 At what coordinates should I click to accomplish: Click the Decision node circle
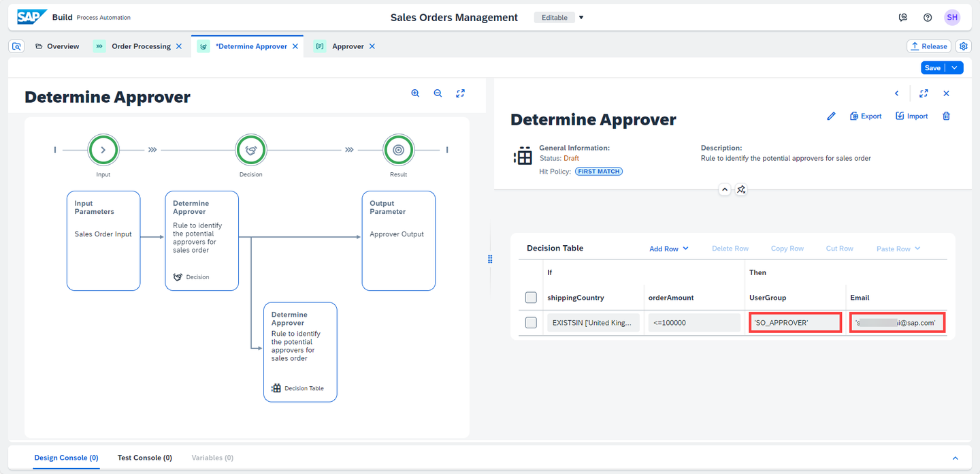tap(251, 150)
